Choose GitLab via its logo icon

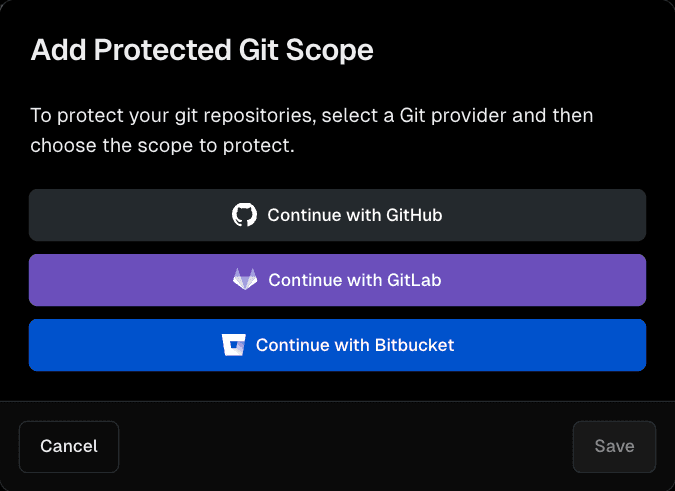(245, 280)
